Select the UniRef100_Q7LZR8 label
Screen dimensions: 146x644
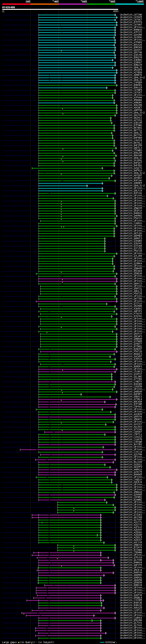click(x=131, y=256)
